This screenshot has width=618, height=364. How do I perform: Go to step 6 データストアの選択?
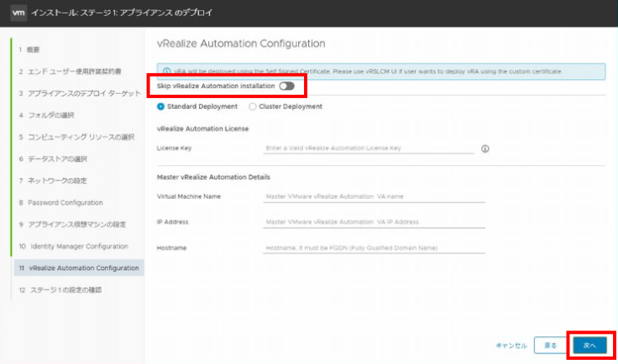(x=53, y=159)
